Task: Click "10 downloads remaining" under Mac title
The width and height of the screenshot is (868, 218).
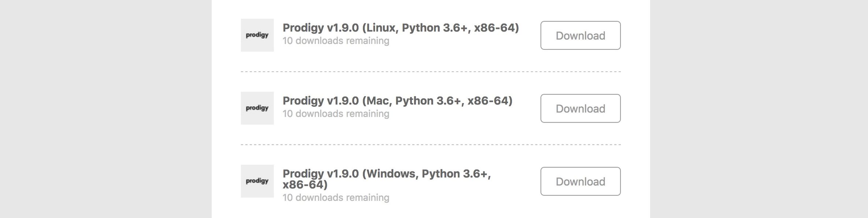Action: pos(336,114)
